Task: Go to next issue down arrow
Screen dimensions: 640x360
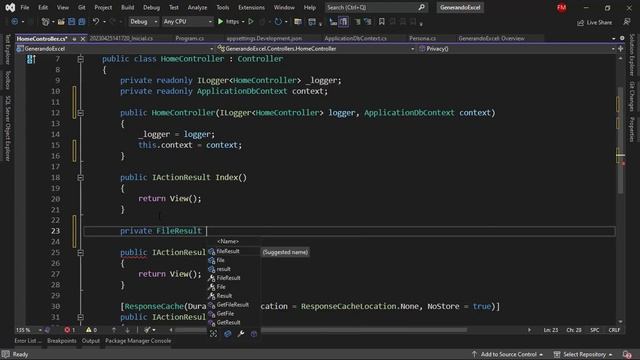Action: pyautogui.click(x=127, y=330)
